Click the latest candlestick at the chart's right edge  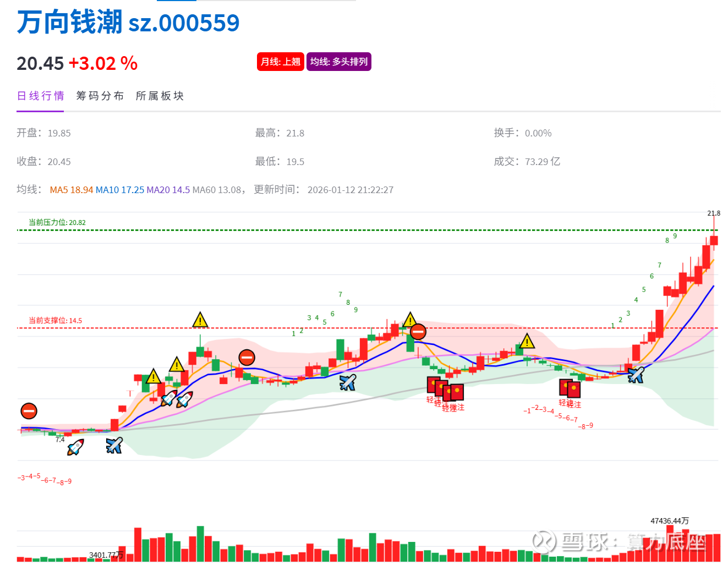714,240
